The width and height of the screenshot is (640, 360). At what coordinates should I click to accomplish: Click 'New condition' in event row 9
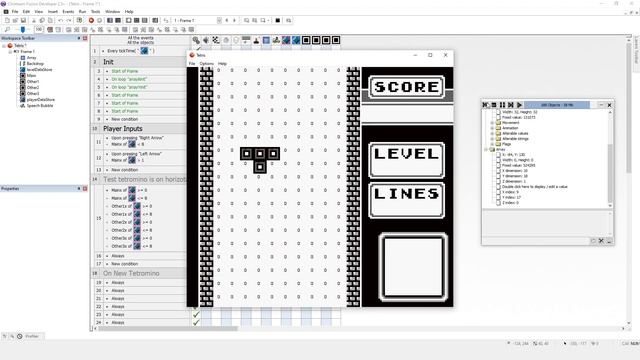click(124, 119)
